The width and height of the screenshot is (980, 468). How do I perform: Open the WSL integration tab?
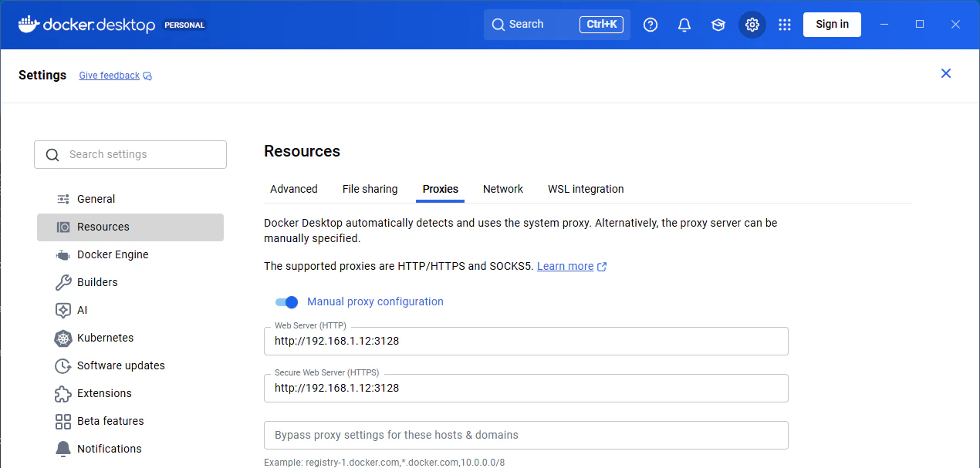coord(586,189)
